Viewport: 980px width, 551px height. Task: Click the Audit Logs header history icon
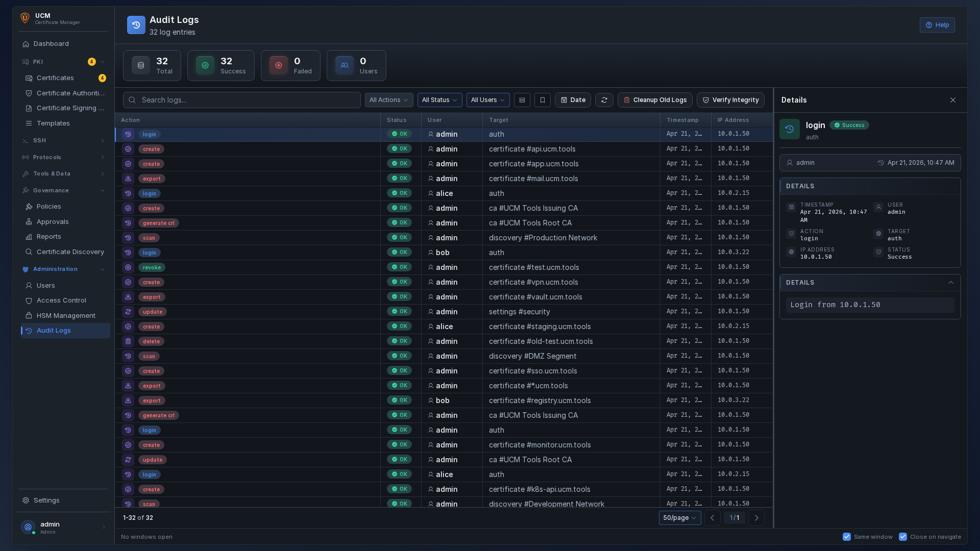tap(136, 25)
